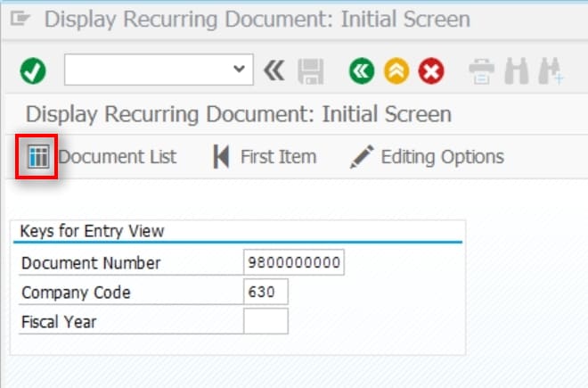Click the Find Next binoculars icon

(551, 70)
